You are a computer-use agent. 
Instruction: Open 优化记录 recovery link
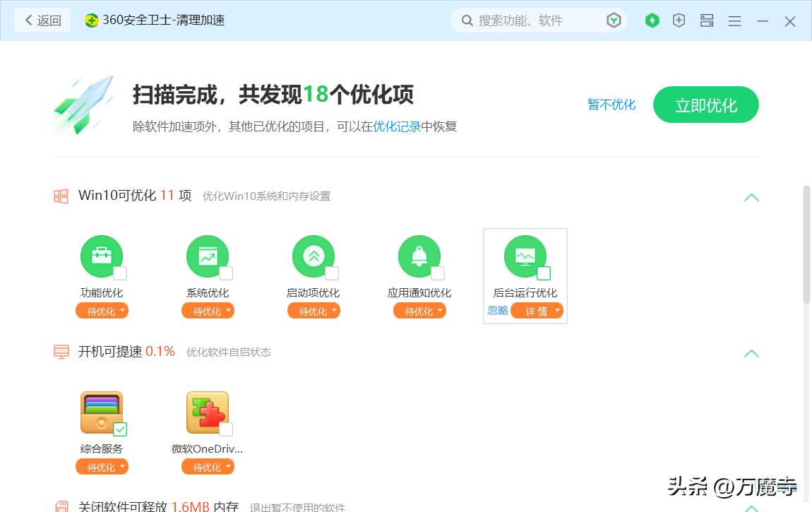(x=395, y=126)
